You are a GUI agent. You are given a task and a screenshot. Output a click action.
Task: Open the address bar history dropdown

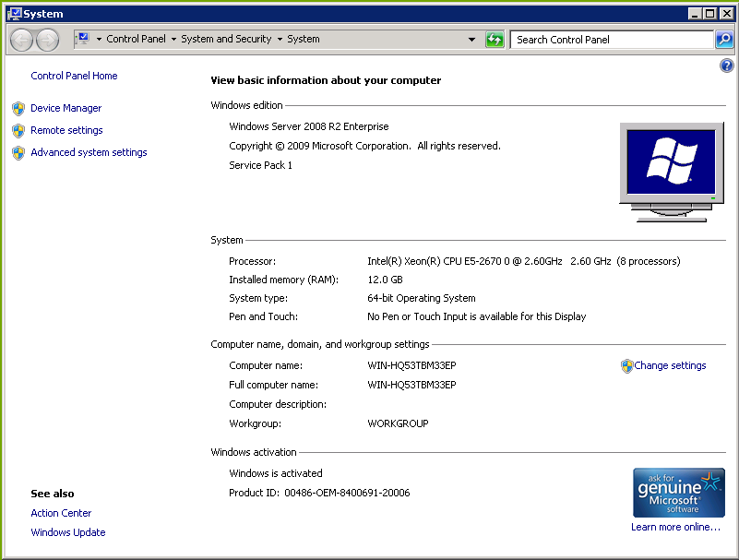[471, 40]
